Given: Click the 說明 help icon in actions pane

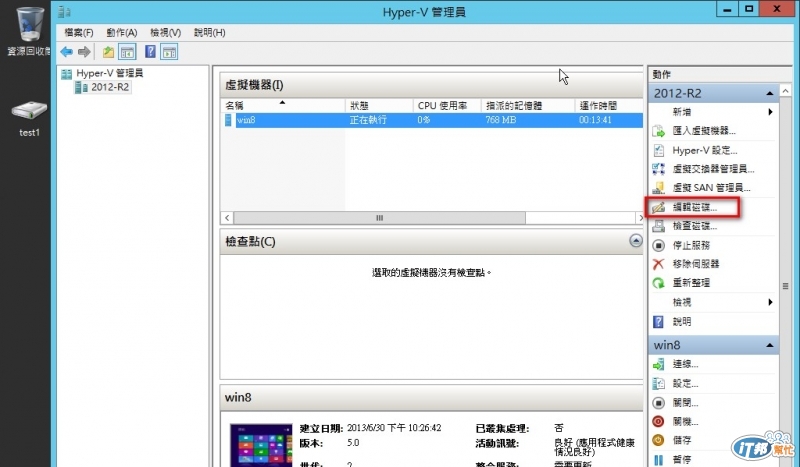Looking at the screenshot, I should [659, 322].
